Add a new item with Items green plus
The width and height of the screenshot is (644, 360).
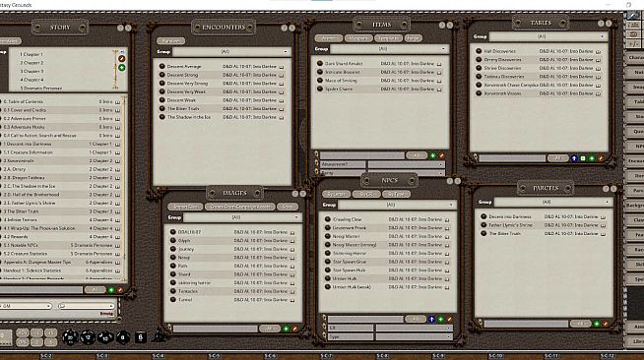(432, 155)
